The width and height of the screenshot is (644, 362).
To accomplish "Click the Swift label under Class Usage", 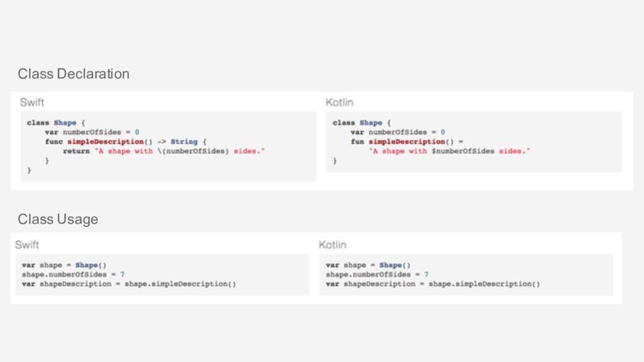I will (27, 244).
